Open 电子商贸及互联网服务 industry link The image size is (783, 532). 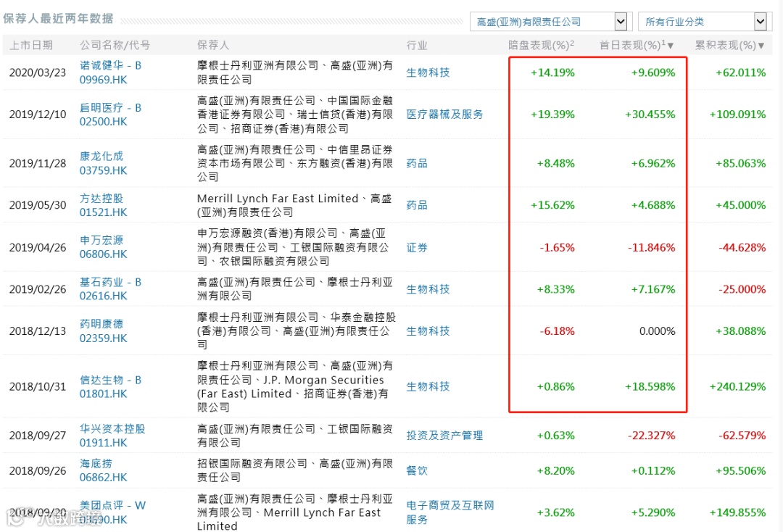[450, 512]
